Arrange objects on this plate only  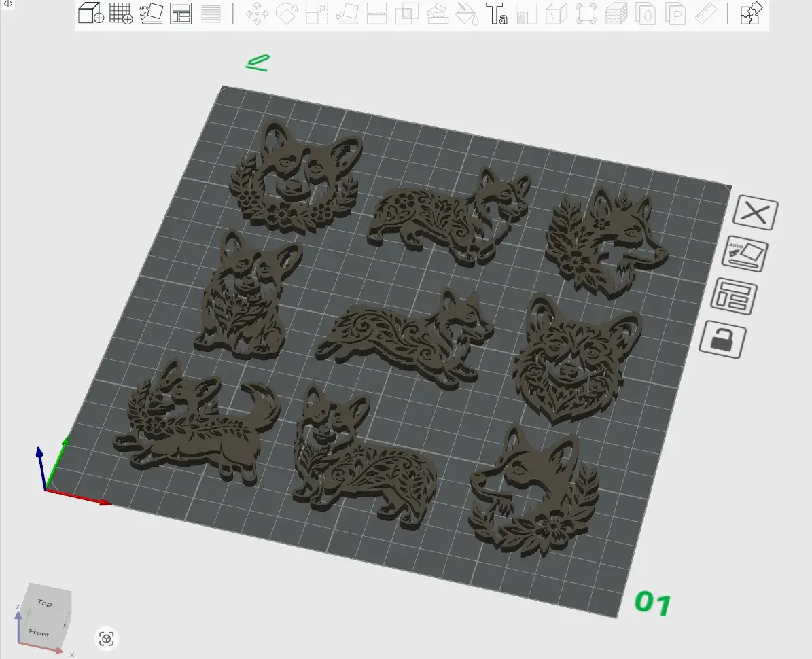734,298
